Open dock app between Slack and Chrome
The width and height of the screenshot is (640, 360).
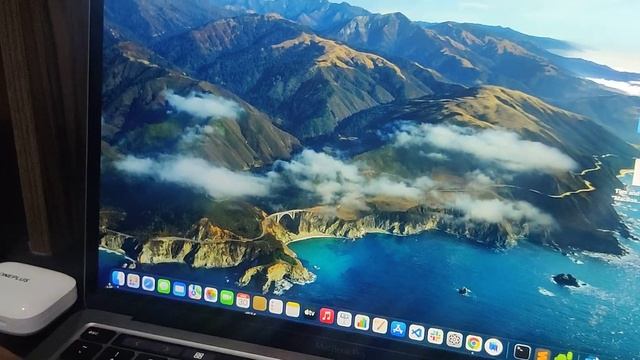[454, 339]
